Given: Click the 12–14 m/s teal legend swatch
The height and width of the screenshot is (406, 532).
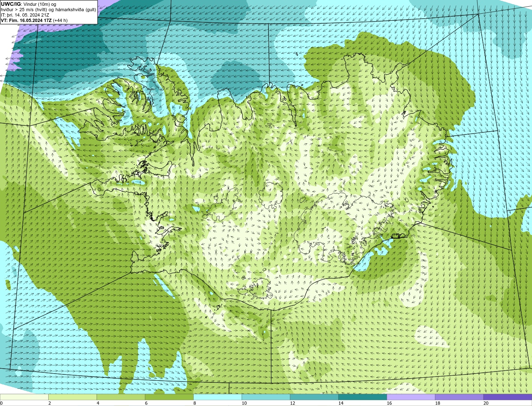Looking at the screenshot, I should [314, 397].
